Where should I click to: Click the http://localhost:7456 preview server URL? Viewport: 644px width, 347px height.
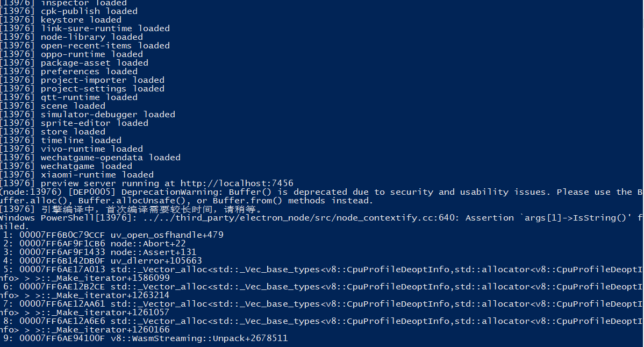(x=237, y=183)
